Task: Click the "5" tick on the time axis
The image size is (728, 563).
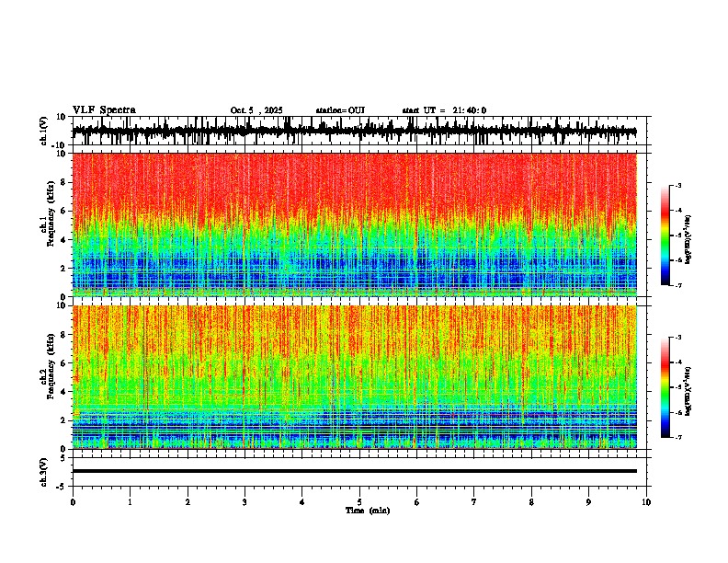Action: [359, 502]
